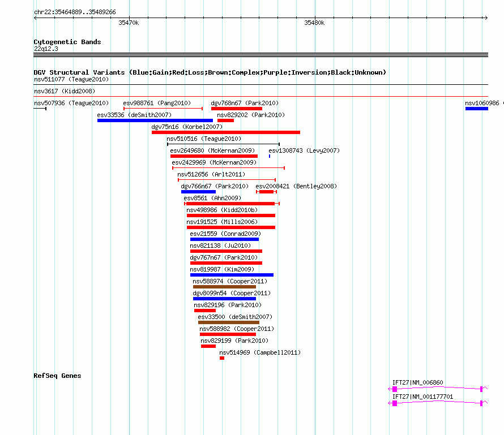Select the red nsv829199 (Park2010) bar
The width and height of the screenshot is (504, 435).
pos(208,346)
